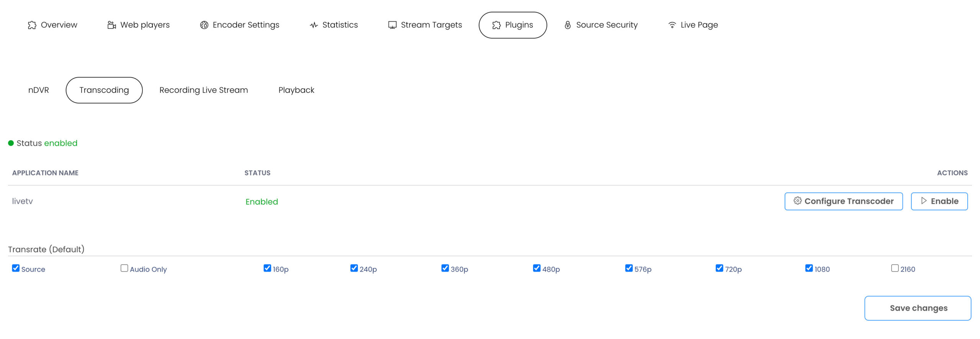Screen dimensions: 980x339
Task: Click the Encoder Settings icon
Action: click(204, 25)
